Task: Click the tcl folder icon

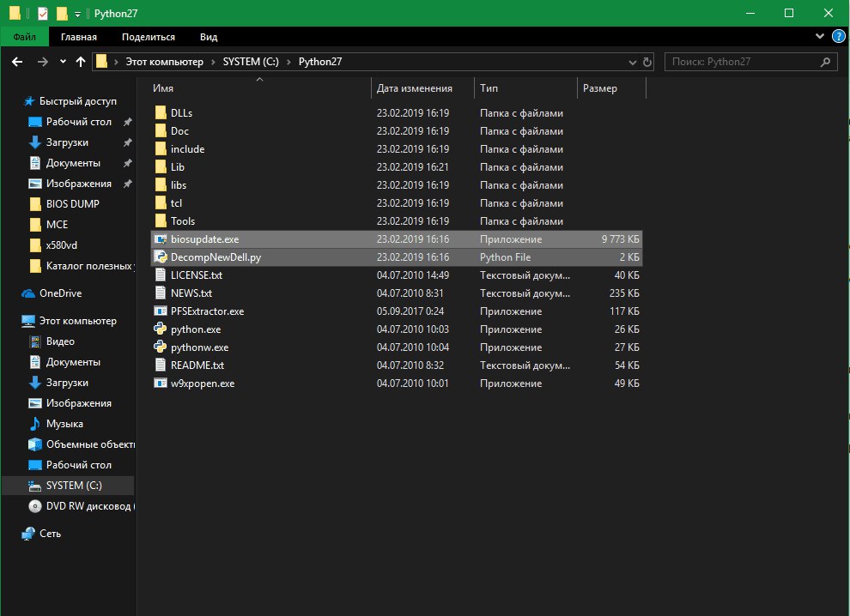Action: click(161, 202)
